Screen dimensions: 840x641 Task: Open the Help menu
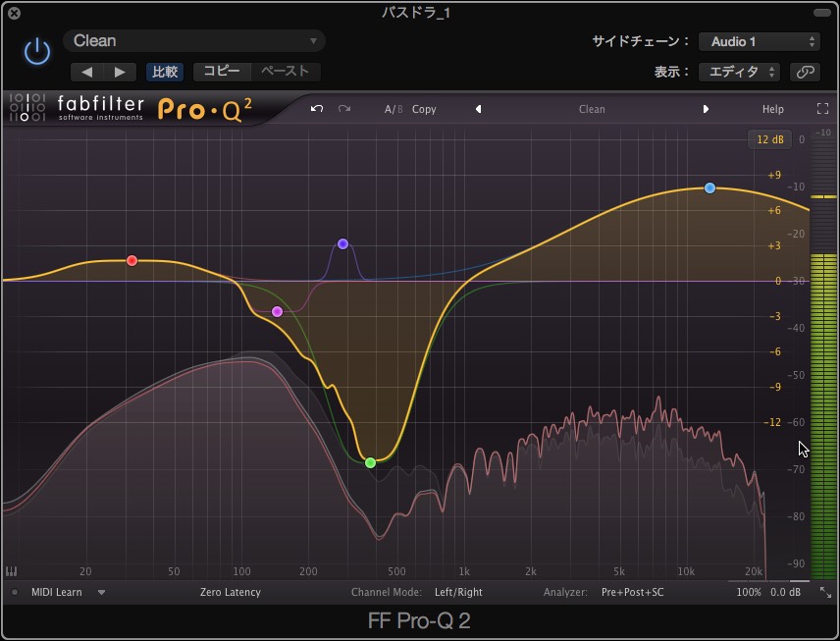pos(772,109)
